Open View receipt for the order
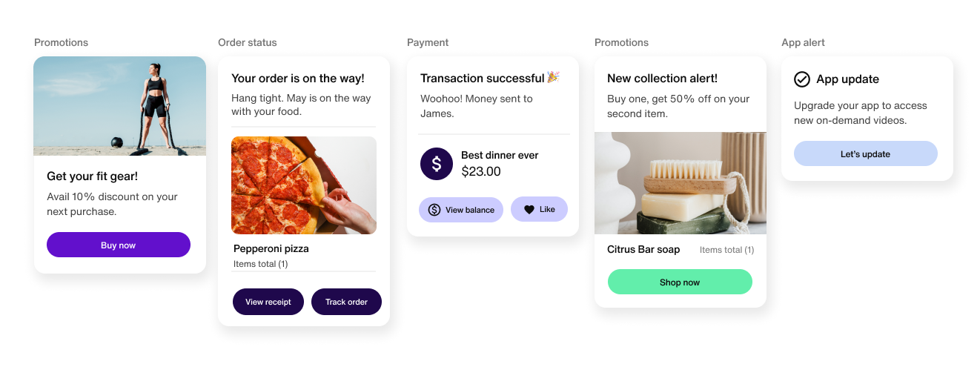 (268, 302)
